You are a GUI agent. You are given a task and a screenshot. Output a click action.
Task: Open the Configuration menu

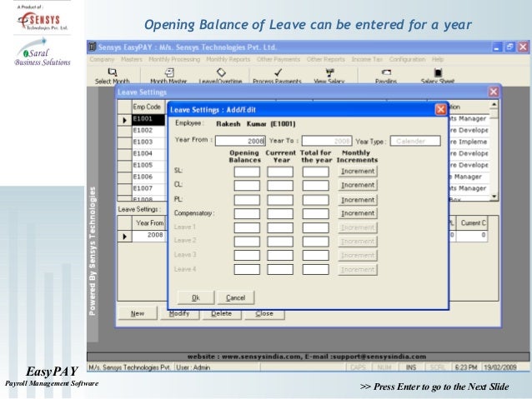(x=407, y=59)
